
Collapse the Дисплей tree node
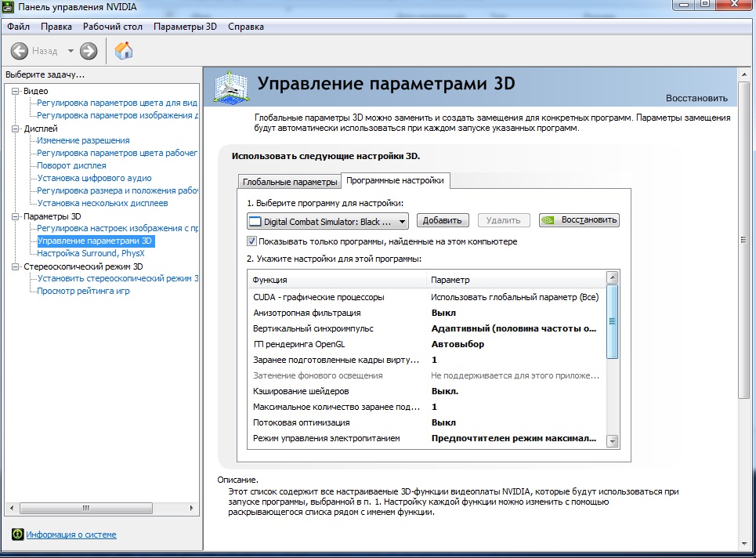tap(16, 129)
